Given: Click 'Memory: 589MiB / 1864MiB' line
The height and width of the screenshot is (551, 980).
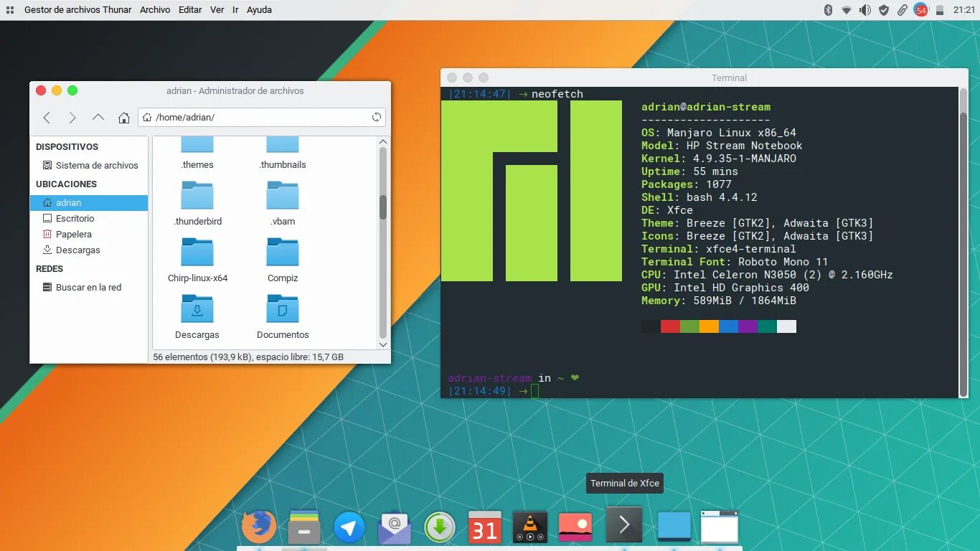Looking at the screenshot, I should [x=719, y=301].
